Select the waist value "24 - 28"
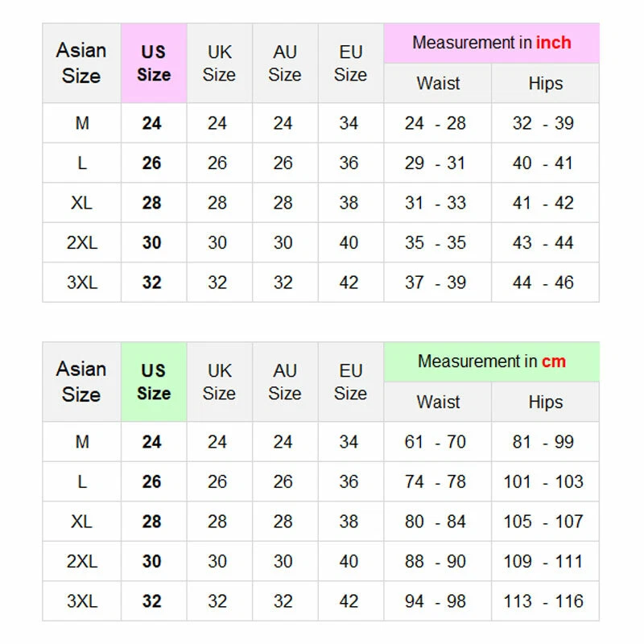The width and height of the screenshot is (644, 644). [436, 123]
